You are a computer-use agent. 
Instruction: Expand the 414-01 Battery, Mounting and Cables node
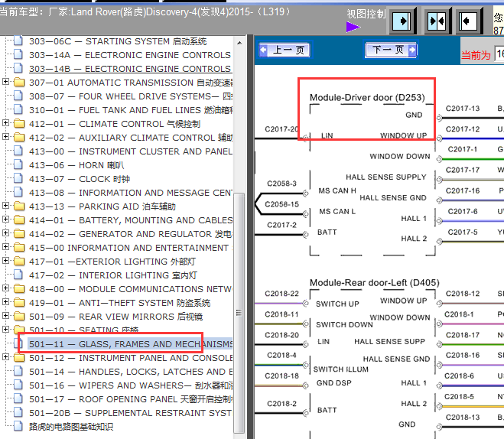coord(6,220)
